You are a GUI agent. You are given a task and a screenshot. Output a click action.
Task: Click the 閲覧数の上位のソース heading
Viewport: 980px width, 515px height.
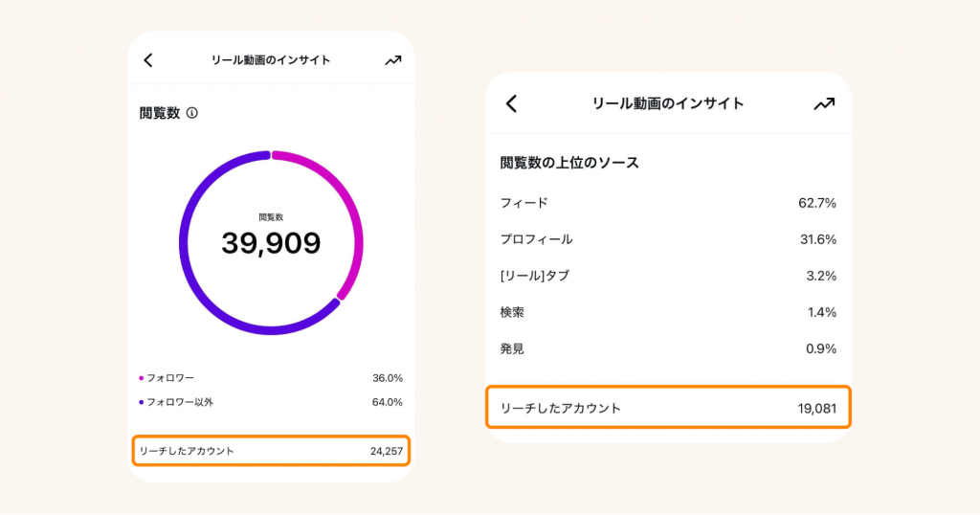point(569,163)
